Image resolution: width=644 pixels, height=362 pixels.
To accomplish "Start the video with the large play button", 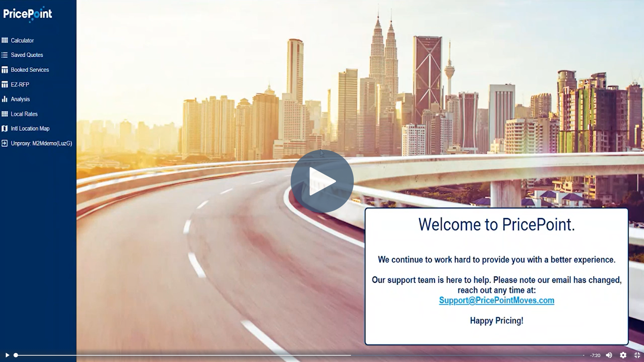I will click(x=322, y=181).
